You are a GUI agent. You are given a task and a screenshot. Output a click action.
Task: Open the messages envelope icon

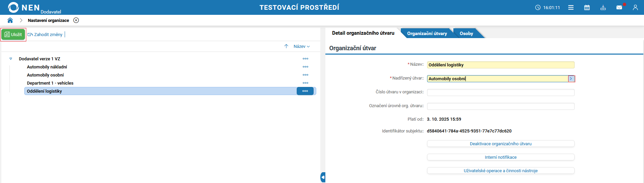(619, 7)
